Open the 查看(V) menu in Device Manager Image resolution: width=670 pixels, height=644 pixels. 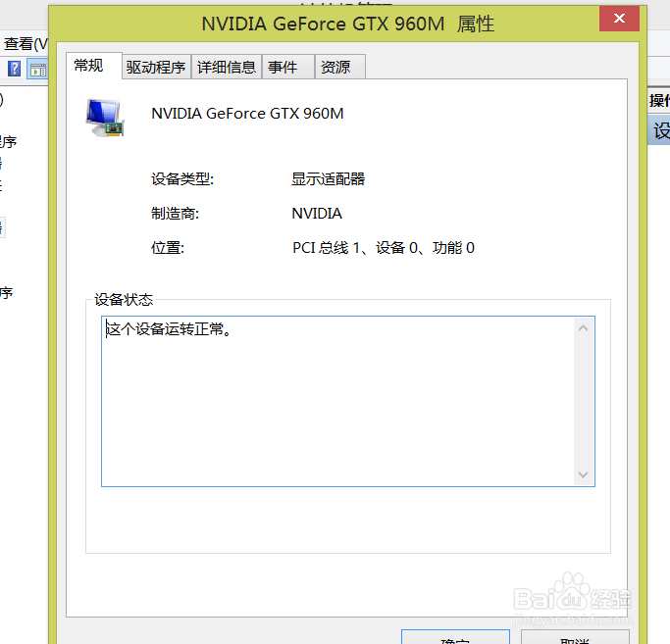pyautogui.click(x=26, y=43)
